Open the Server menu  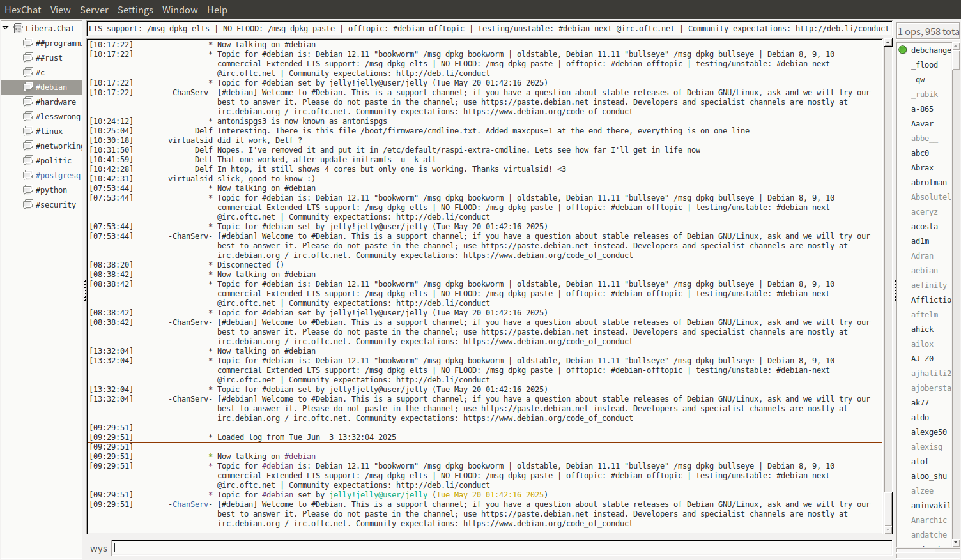tap(94, 10)
